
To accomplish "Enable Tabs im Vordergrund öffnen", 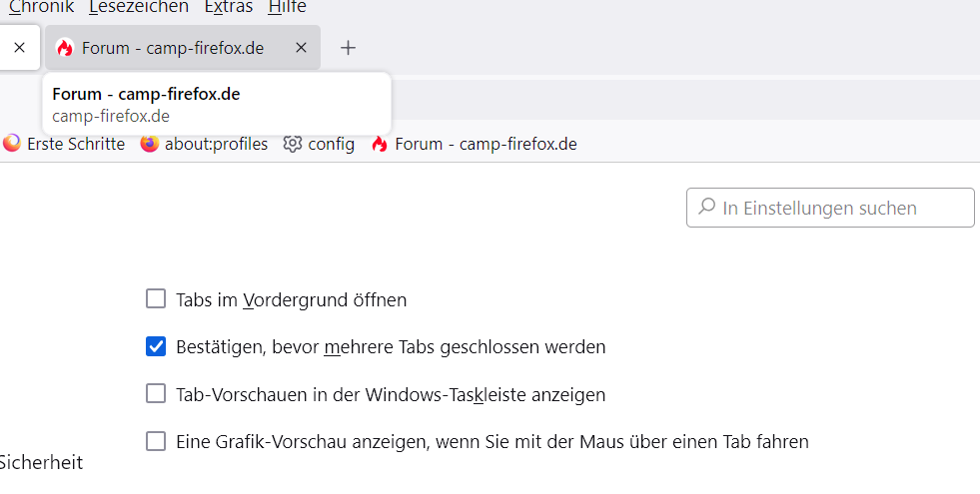I will click(156, 299).
